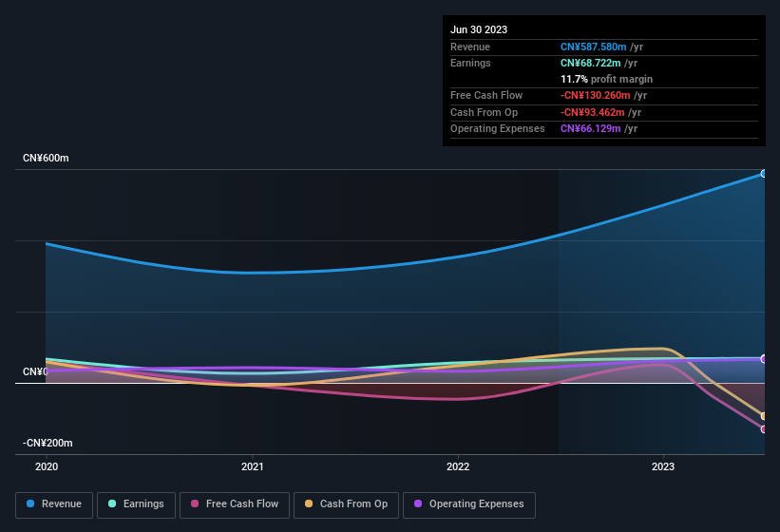The width and height of the screenshot is (780, 532).
Task: Select the Operating Expenses endpoint marker
Action: pos(764,359)
